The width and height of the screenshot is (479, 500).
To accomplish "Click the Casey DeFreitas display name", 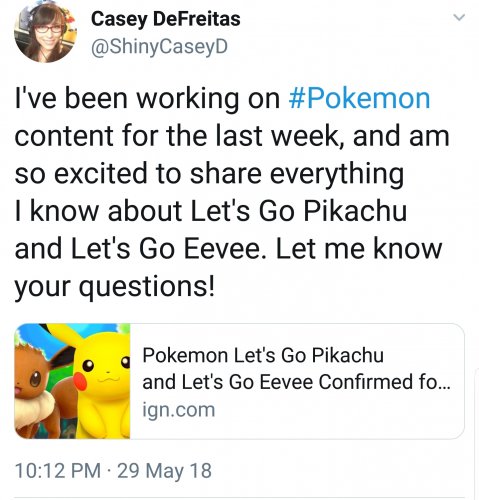I will coord(166,19).
